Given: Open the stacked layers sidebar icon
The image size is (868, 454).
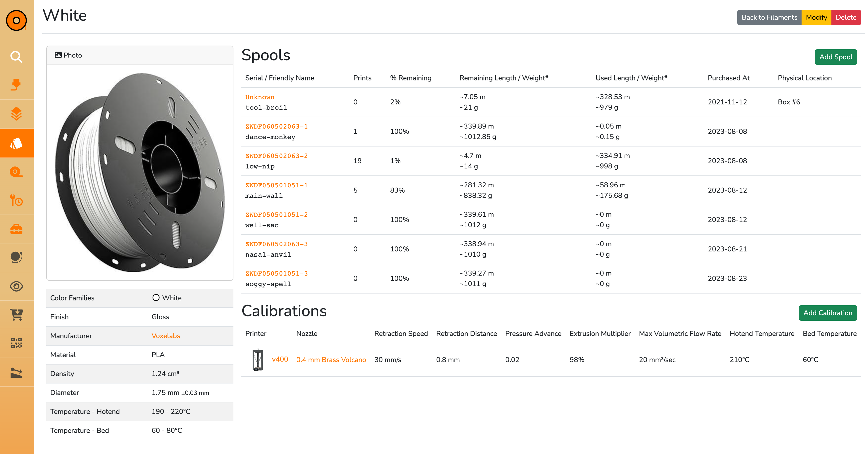Looking at the screenshot, I should pyautogui.click(x=16, y=114).
